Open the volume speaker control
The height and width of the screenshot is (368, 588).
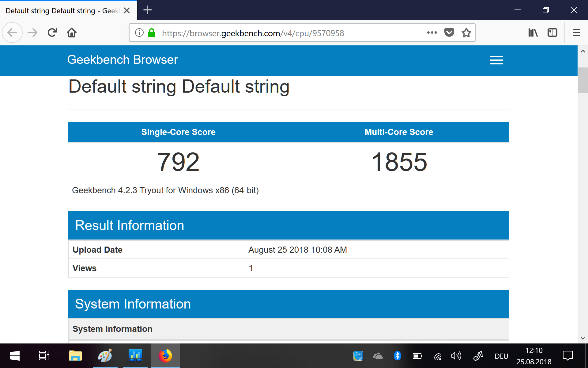pyautogui.click(x=456, y=356)
